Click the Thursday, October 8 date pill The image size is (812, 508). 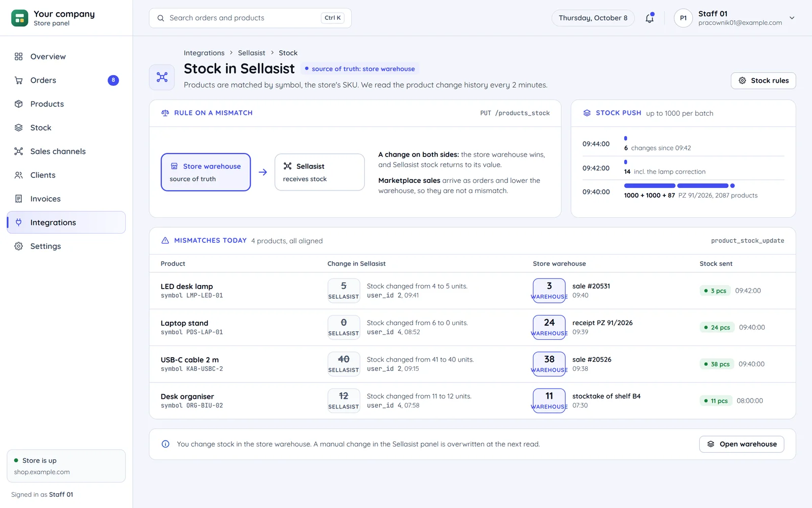(593, 18)
